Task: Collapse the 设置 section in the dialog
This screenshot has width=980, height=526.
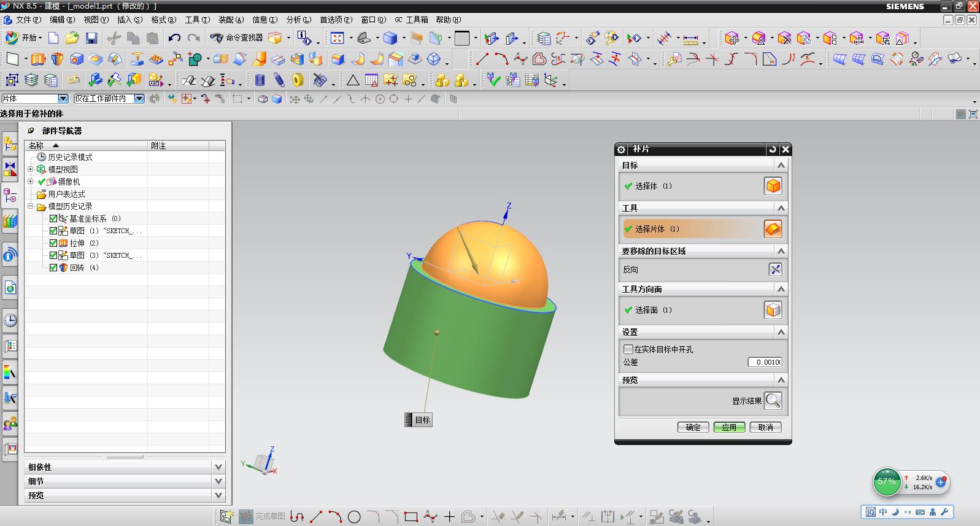Action: pyautogui.click(x=781, y=332)
